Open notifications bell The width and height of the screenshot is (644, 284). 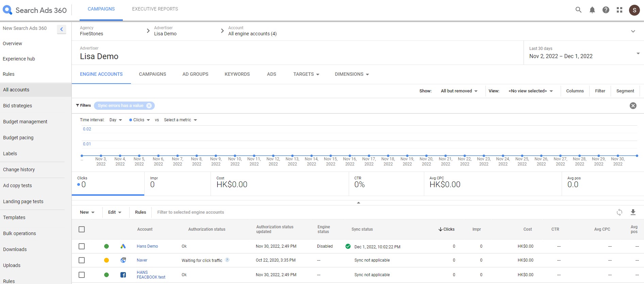coord(592,10)
